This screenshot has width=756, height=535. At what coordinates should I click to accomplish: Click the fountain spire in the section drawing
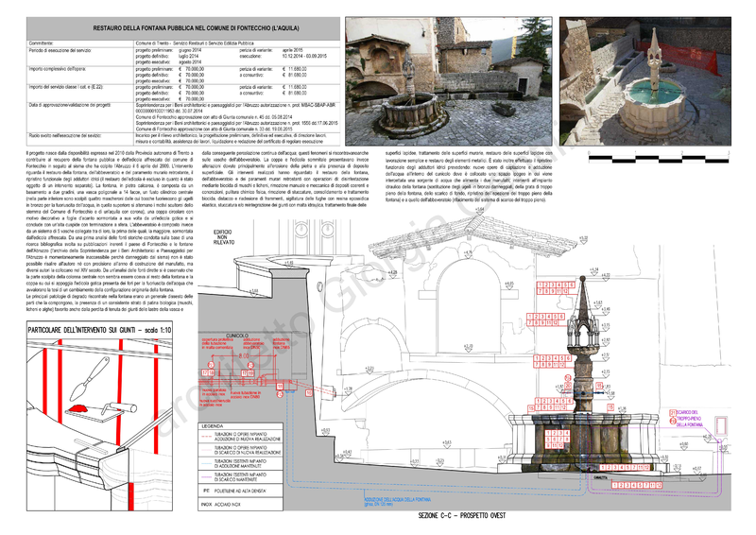pos(582,300)
